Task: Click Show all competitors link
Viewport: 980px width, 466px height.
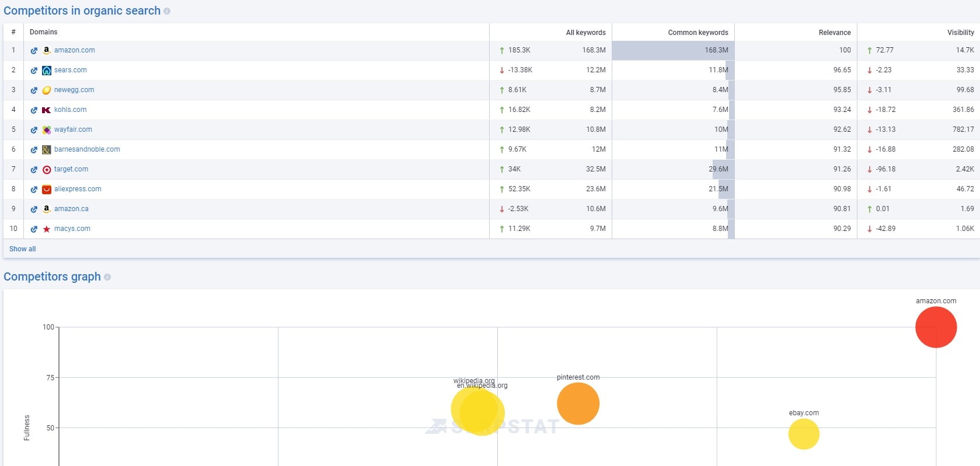Action: tap(22, 249)
